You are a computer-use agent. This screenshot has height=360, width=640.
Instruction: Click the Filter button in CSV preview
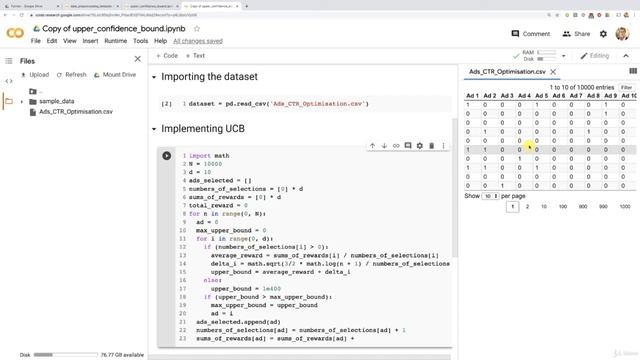coord(626,87)
